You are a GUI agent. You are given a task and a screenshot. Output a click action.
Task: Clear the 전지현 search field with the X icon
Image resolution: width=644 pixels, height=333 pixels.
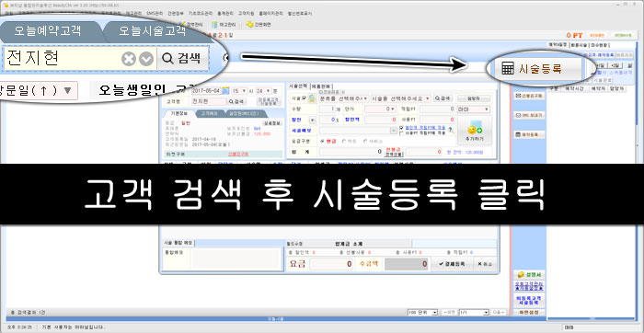[x=129, y=59]
